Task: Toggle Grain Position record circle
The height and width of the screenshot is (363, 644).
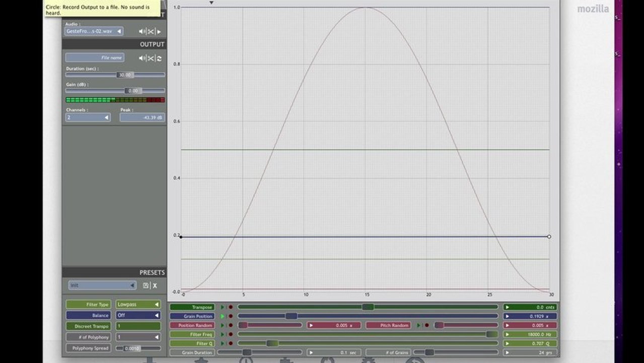Action: [231, 316]
